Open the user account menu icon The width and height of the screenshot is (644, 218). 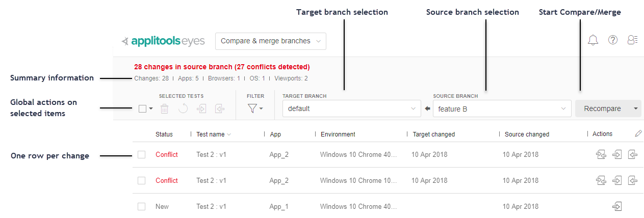(633, 40)
